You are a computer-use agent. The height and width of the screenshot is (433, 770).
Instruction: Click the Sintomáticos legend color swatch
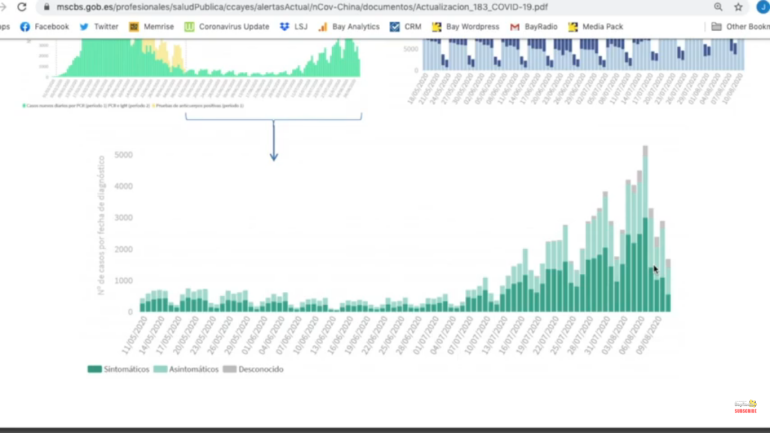(x=95, y=369)
